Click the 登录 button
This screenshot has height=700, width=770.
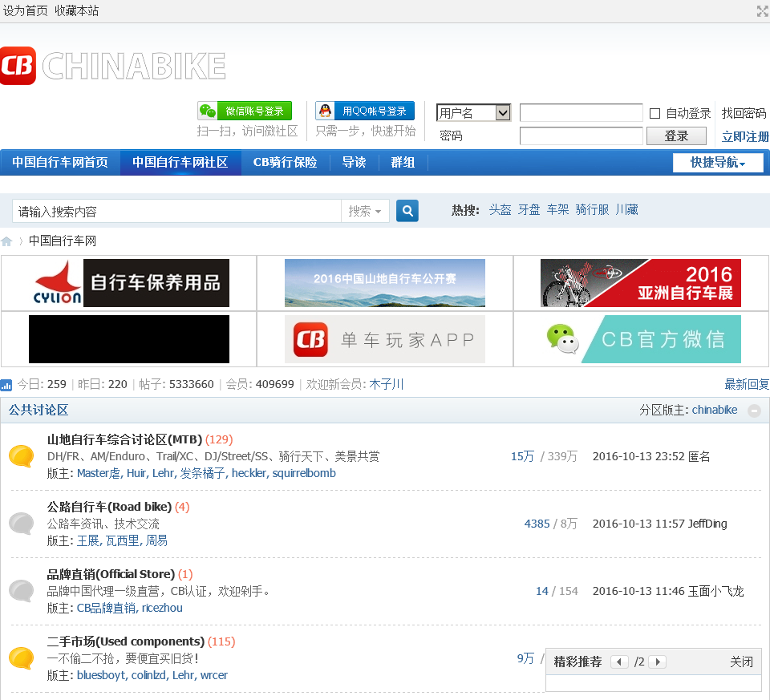click(676, 136)
